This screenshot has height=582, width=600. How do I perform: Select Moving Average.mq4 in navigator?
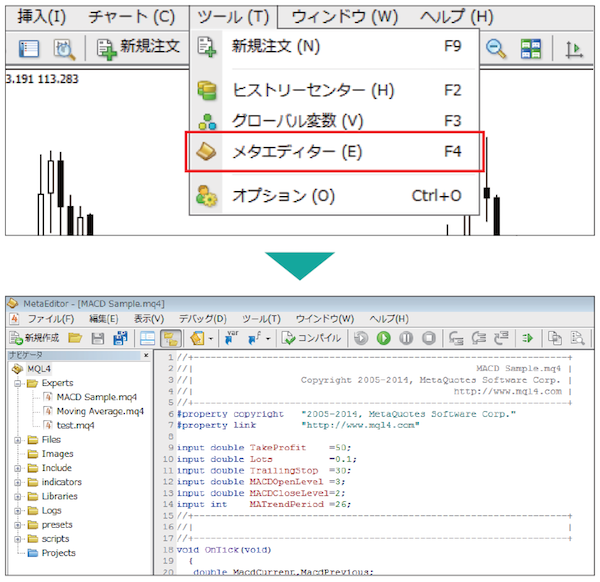coord(100,411)
